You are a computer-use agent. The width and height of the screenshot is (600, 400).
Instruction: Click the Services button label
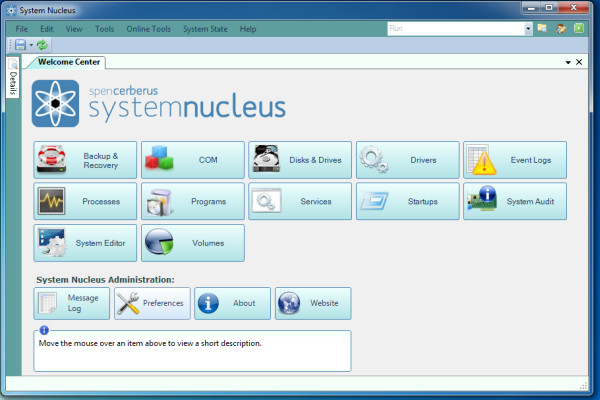(316, 201)
